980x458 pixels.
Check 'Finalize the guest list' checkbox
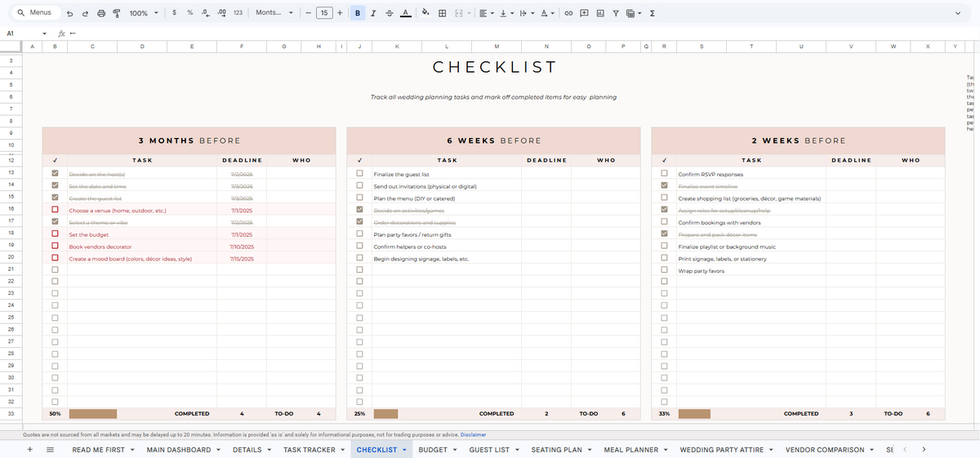pyautogui.click(x=359, y=174)
